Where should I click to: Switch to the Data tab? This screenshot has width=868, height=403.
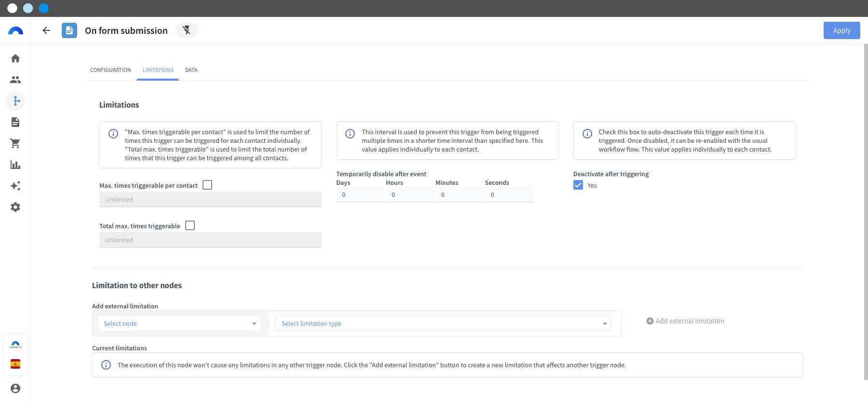191,70
